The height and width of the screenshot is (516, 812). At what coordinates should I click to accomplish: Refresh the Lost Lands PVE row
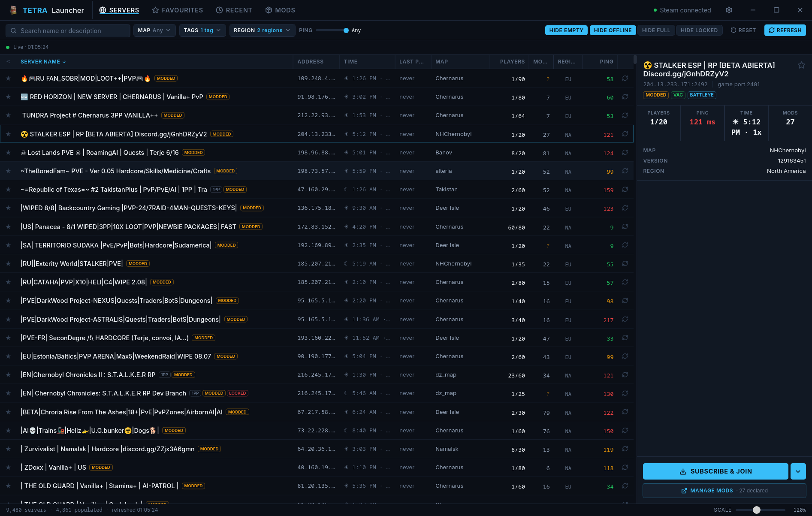(x=625, y=153)
